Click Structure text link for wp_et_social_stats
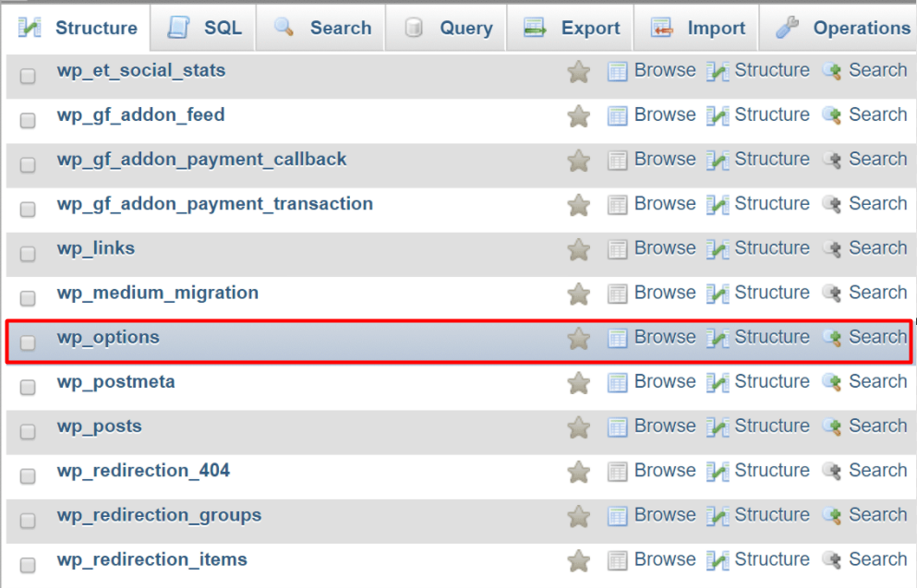This screenshot has width=917, height=588. click(x=772, y=70)
